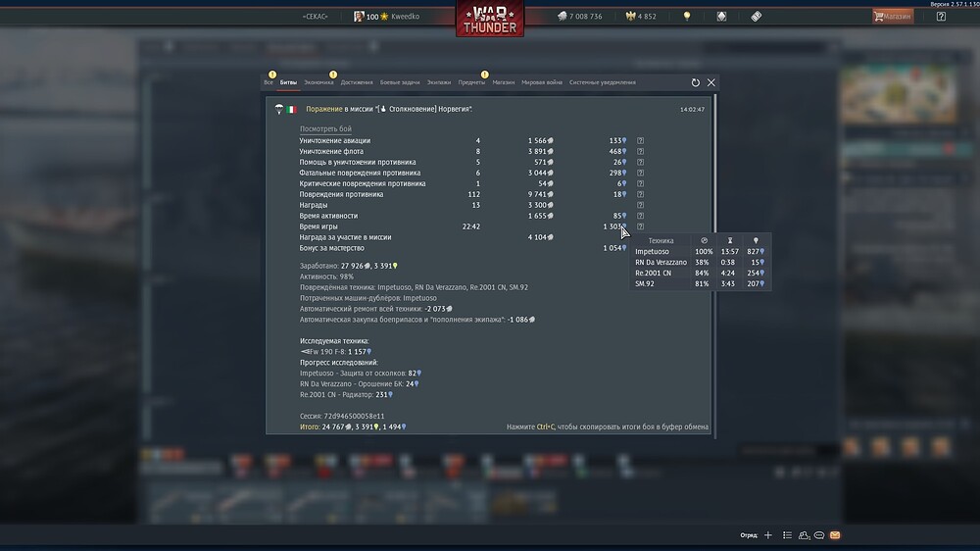Viewport: 980px width, 551px height.
Task: Open the Достижения tab
Action: pyautogui.click(x=357, y=82)
